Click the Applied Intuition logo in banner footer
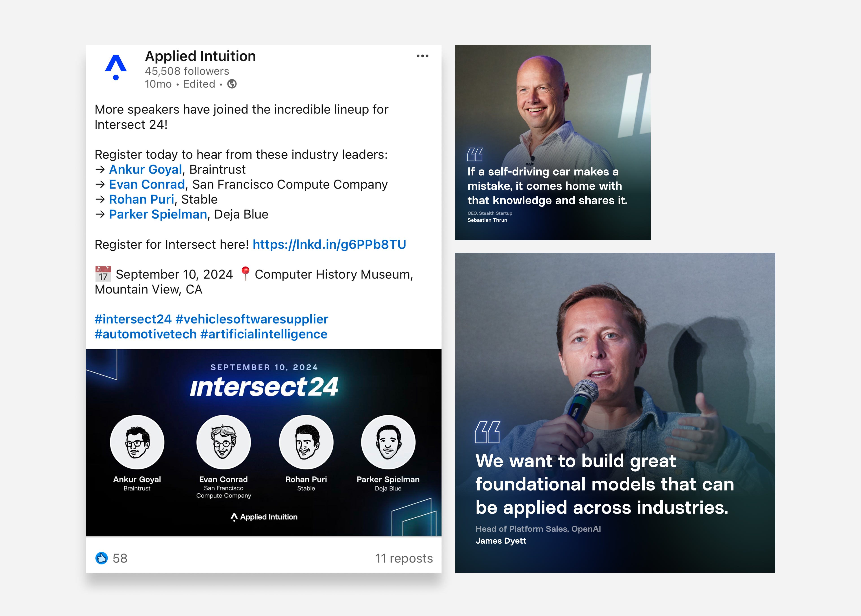 264,517
